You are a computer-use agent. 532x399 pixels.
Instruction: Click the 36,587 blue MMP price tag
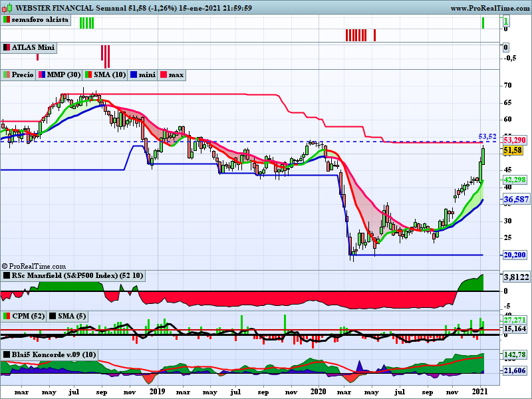(516, 199)
